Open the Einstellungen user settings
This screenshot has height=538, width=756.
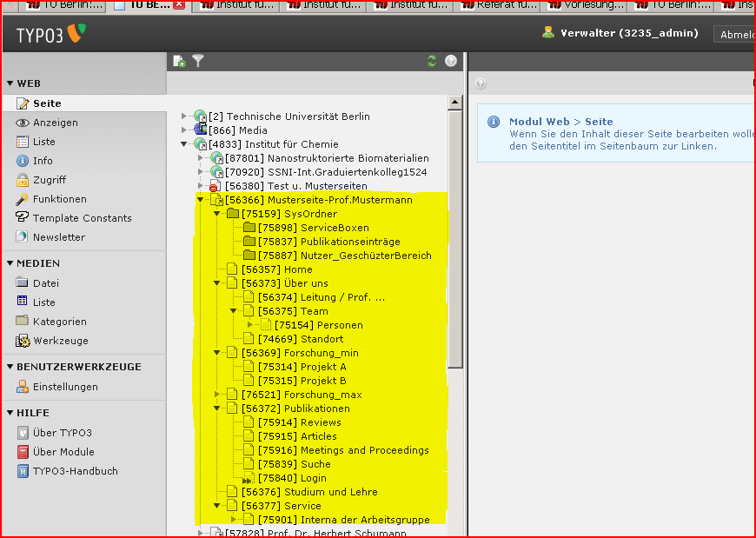click(65, 387)
